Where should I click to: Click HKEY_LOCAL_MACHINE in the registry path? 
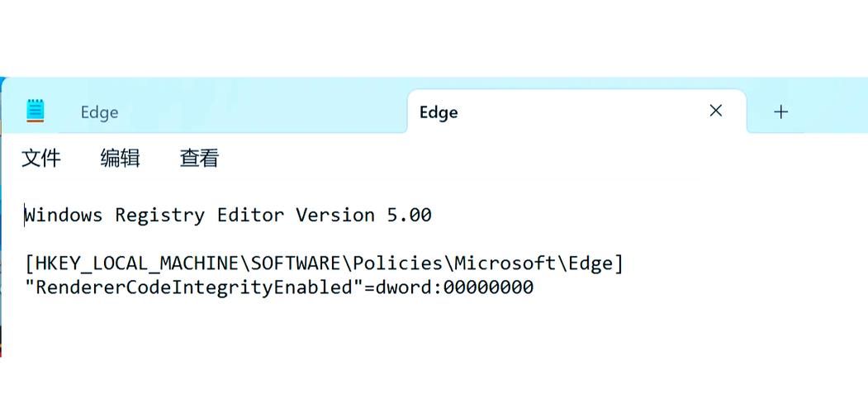click(x=137, y=263)
